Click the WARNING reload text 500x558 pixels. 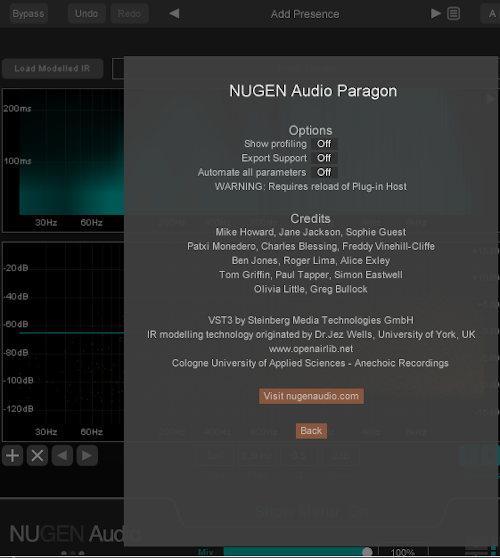(311, 186)
